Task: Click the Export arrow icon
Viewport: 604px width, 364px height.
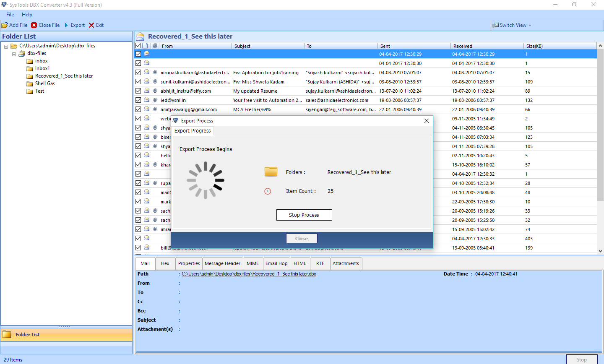Action: tap(66, 25)
